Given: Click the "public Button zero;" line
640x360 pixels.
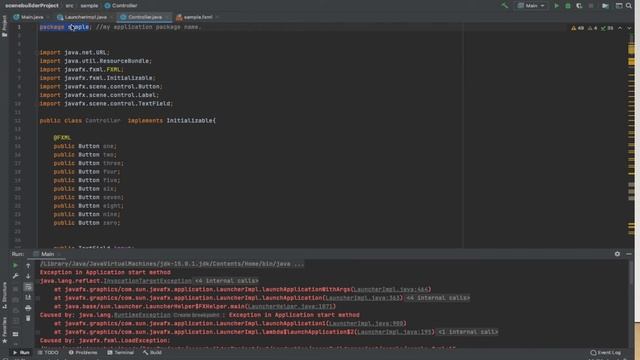Looking at the screenshot, I should pos(87,223).
